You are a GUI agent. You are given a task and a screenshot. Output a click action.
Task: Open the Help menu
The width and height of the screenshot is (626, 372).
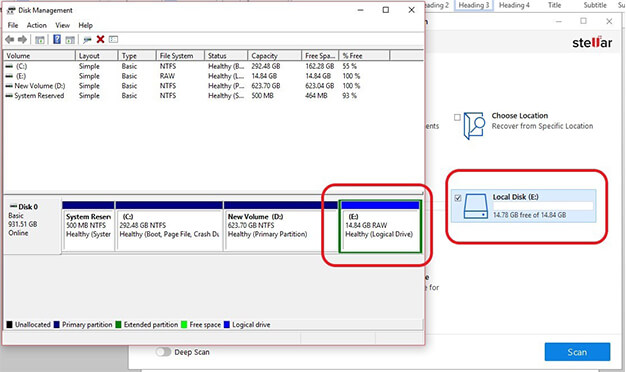(x=85, y=25)
